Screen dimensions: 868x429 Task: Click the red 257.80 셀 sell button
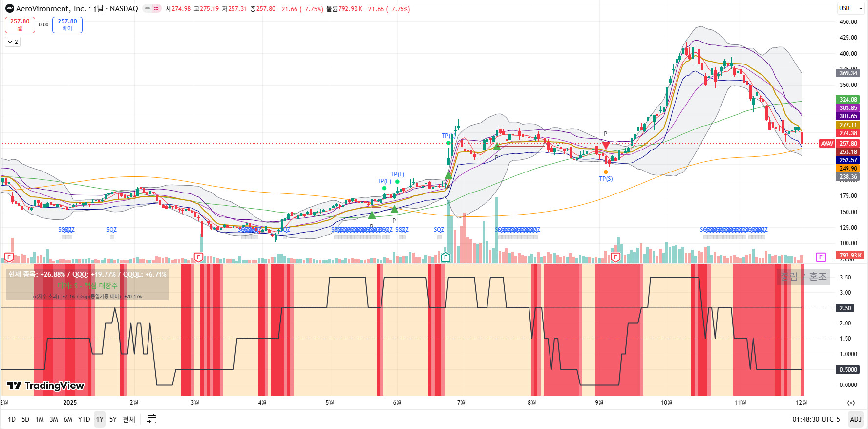click(x=20, y=25)
